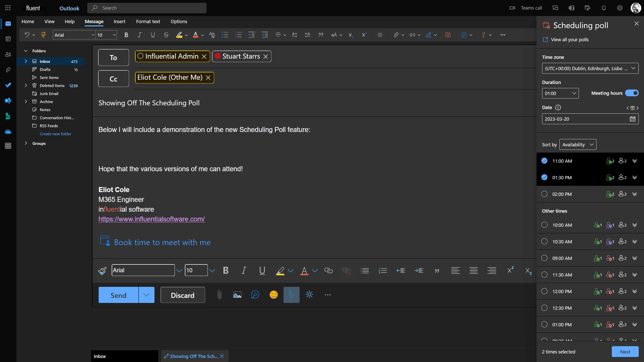Open Send options dropdown arrow
The width and height of the screenshot is (644, 362).
coord(146,295)
